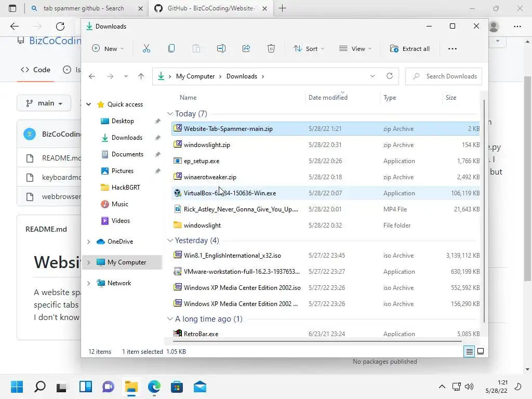532x399 pixels.
Task: Select Videos in navigation pane
Action: click(121, 221)
